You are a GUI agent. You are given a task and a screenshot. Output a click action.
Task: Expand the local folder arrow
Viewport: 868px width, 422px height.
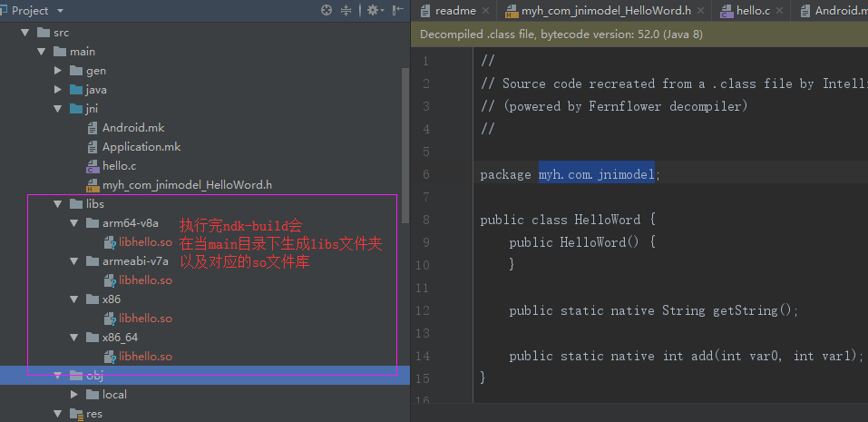click(x=74, y=394)
